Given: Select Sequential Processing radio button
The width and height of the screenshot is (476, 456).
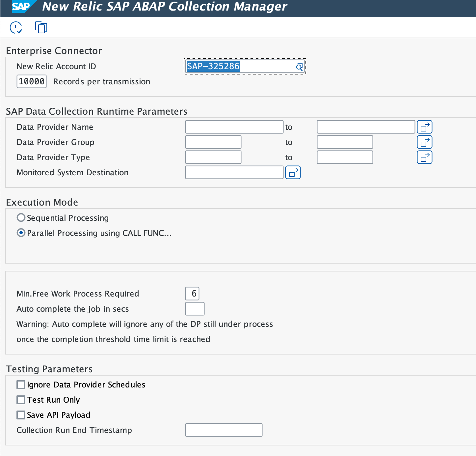Looking at the screenshot, I should (x=21, y=218).
